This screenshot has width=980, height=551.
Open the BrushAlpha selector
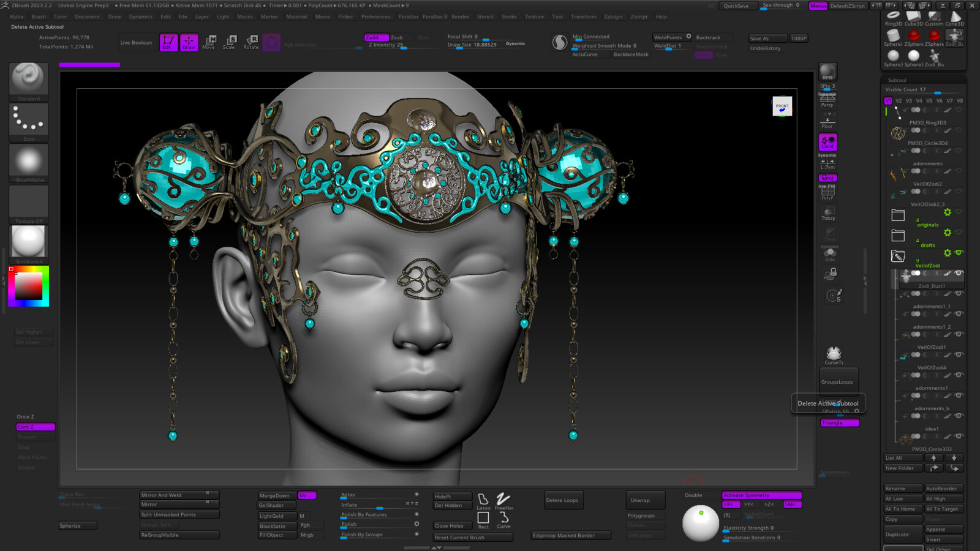(28, 163)
